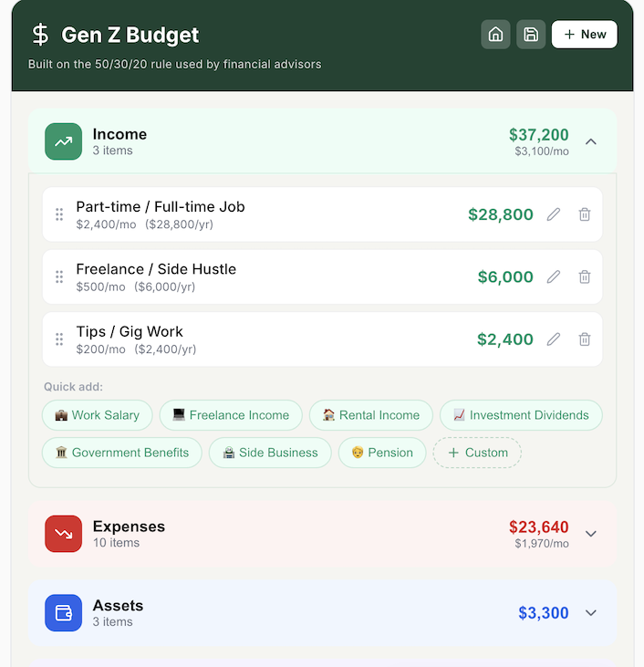Expand the Expenses section
The width and height of the screenshot is (644, 667).
pyautogui.click(x=591, y=534)
